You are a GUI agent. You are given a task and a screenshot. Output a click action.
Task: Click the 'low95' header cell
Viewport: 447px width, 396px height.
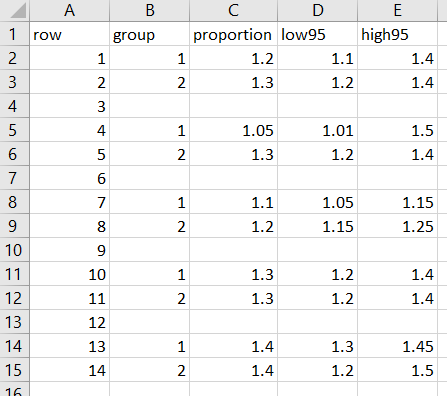pos(317,34)
